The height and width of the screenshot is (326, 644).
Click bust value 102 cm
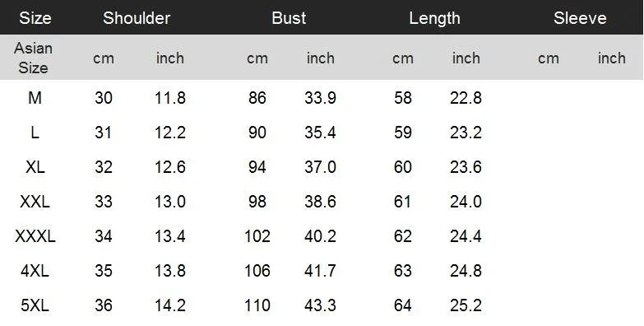pyautogui.click(x=257, y=236)
